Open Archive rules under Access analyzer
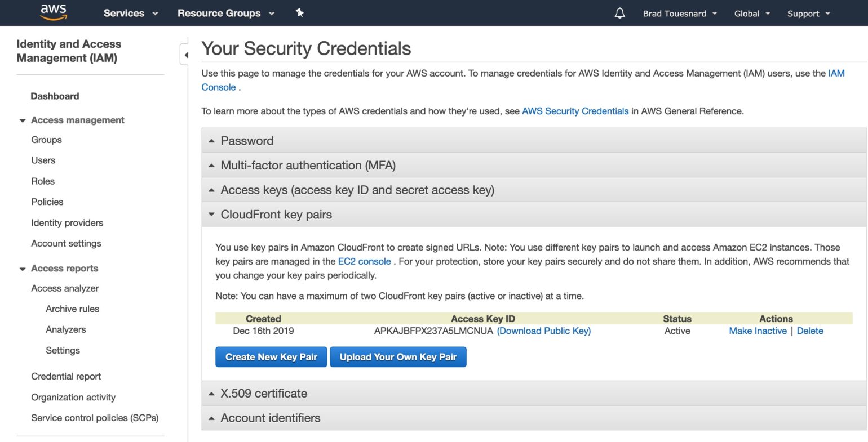The width and height of the screenshot is (868, 442). click(x=72, y=309)
